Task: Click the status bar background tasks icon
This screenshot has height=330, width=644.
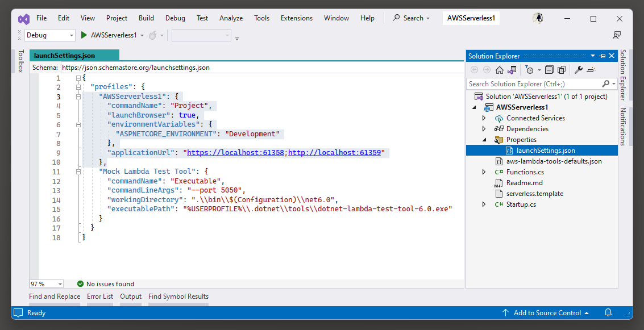Action: coord(19,313)
